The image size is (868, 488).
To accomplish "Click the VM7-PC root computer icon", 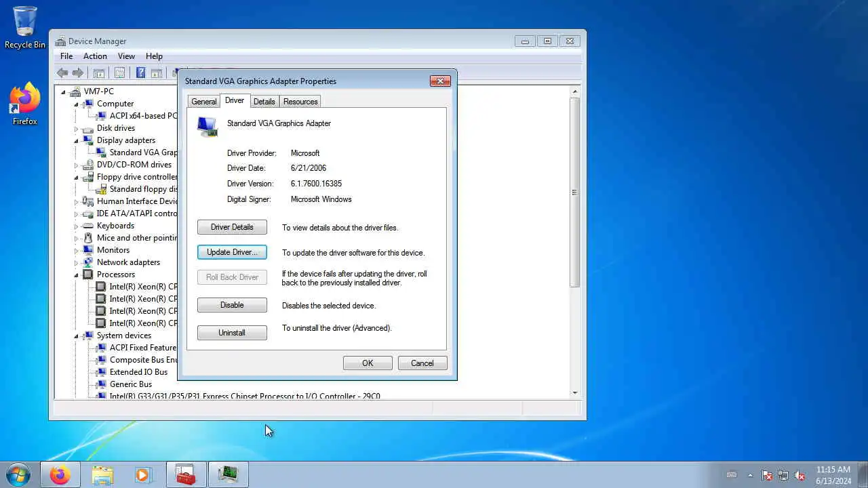I will (x=75, y=91).
